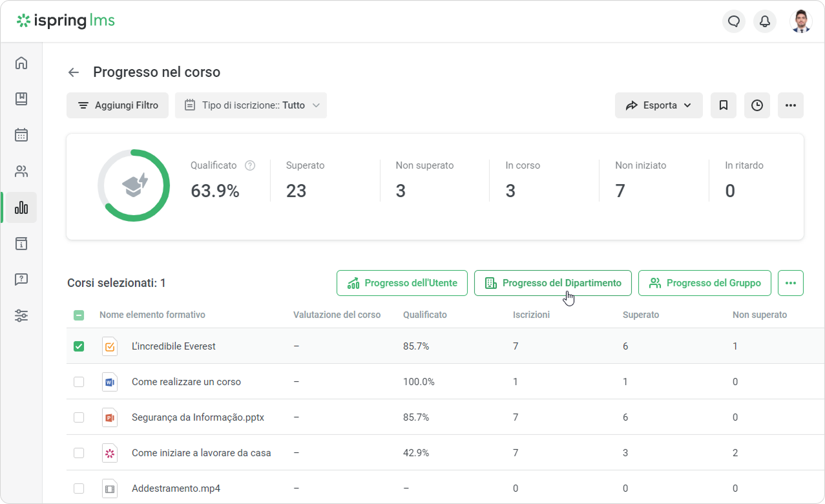825x504 pixels.
Task: Click the clock schedule icon button
Action: click(757, 105)
